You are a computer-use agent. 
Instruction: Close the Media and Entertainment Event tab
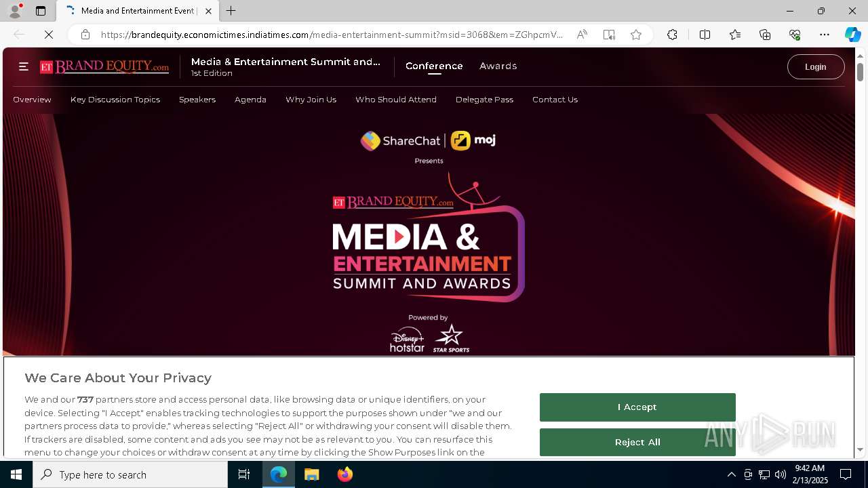[x=208, y=11]
